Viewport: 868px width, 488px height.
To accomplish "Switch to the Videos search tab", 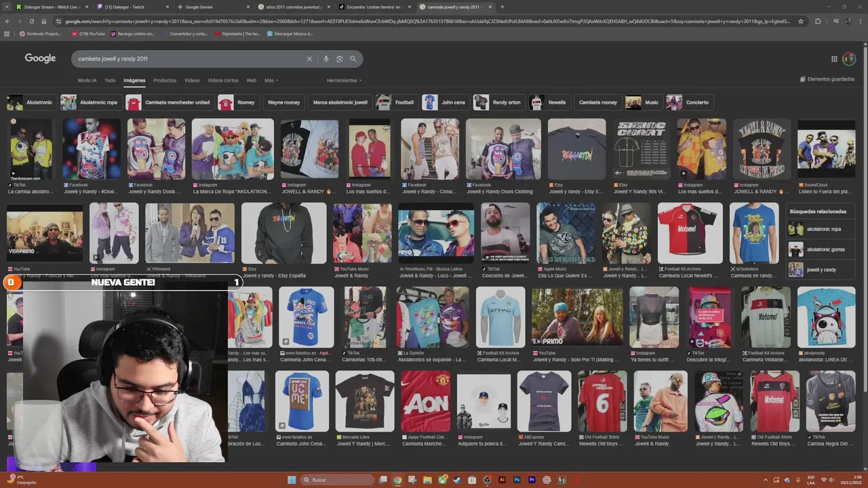I will click(192, 81).
